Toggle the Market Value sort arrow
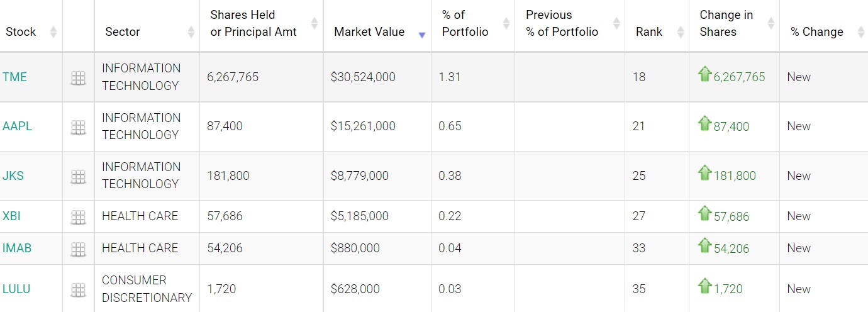 point(421,34)
